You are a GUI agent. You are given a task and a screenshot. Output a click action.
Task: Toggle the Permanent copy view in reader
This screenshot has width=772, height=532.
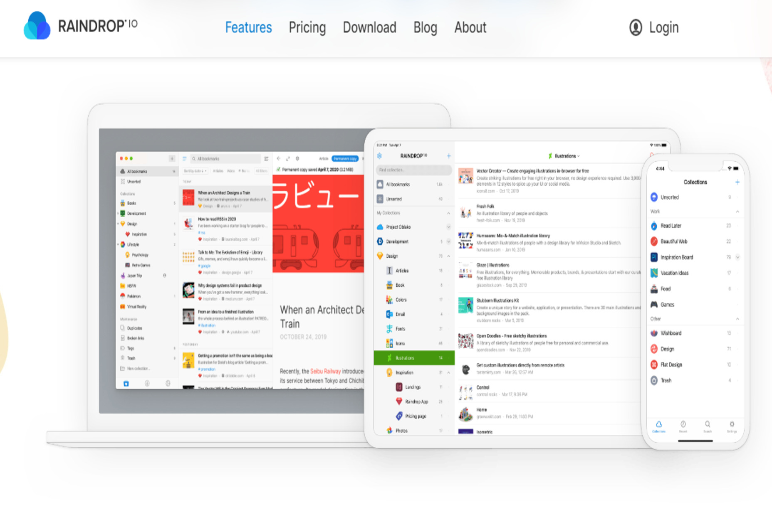click(345, 159)
